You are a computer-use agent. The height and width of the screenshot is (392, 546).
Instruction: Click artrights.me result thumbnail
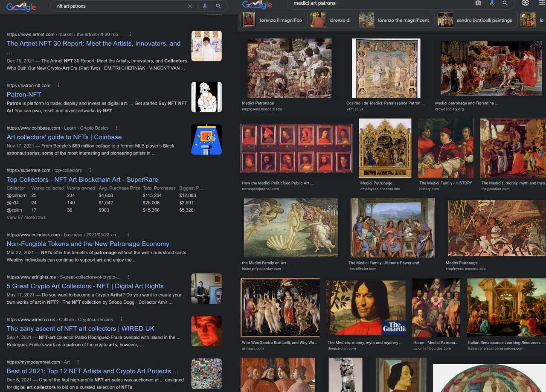(206, 289)
